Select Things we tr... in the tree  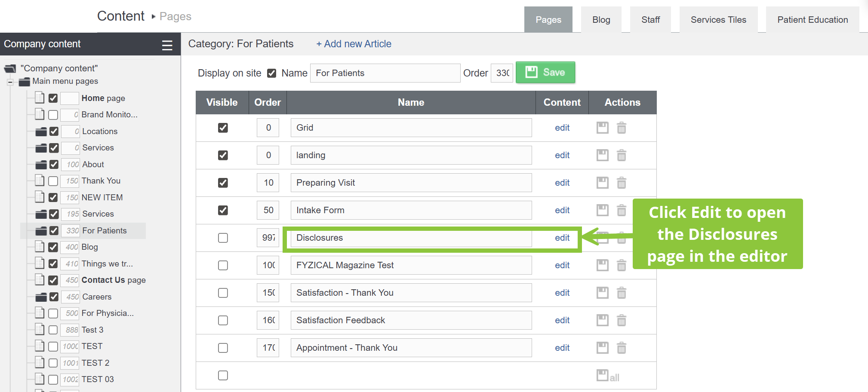pos(107,264)
